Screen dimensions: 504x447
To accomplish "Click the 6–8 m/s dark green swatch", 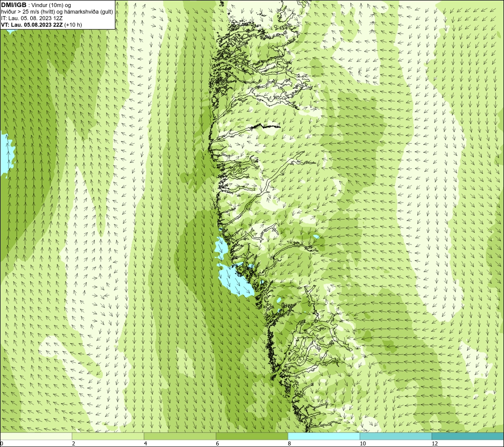I will [252, 436].
